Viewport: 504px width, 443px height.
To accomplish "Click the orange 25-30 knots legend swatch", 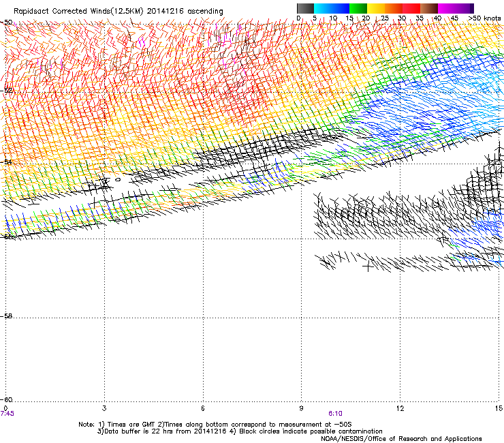I will (x=394, y=8).
